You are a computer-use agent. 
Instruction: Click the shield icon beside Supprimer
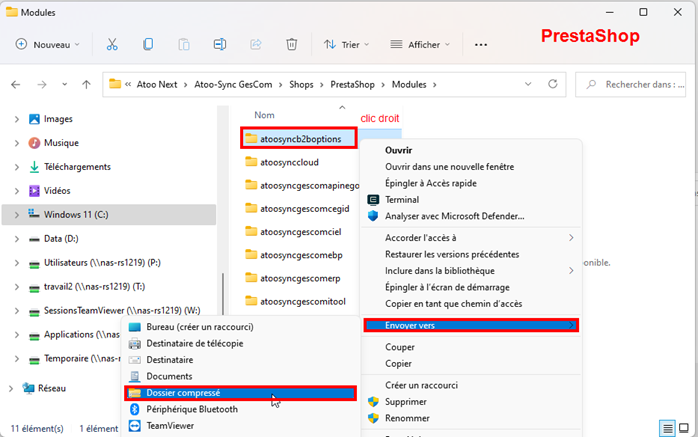[373, 402]
